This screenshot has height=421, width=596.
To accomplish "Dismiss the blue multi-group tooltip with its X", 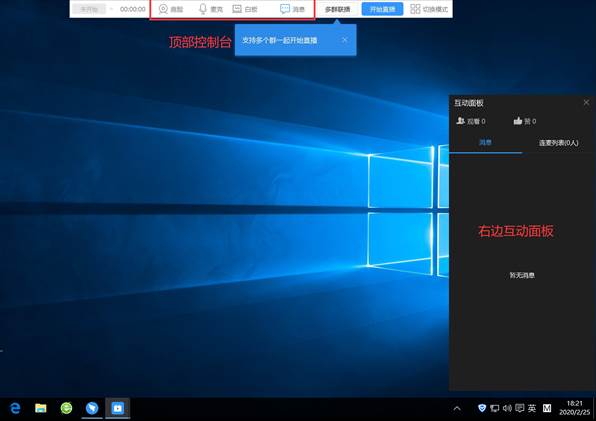I will click(344, 40).
